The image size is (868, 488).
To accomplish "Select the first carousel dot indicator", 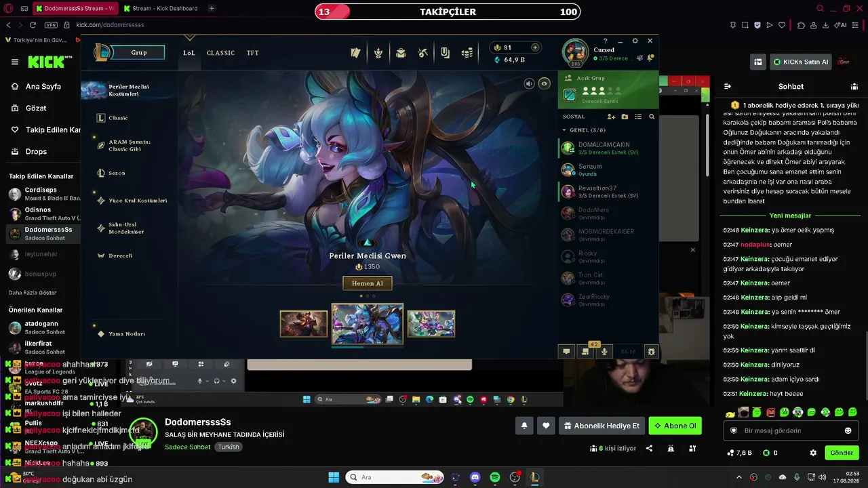I will point(361,296).
